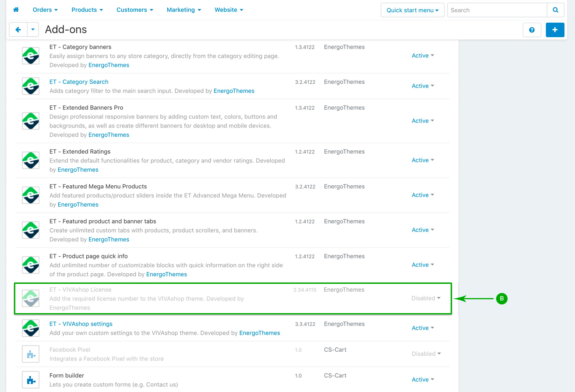Select the ET - Category banners title
Screen dimensions: 575x392
click(81, 47)
